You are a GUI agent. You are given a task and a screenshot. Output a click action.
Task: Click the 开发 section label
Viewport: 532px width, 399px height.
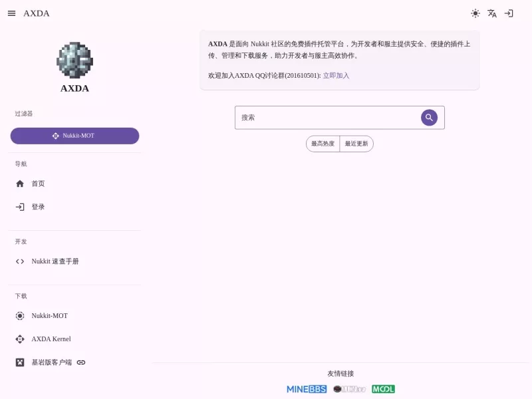(21, 241)
